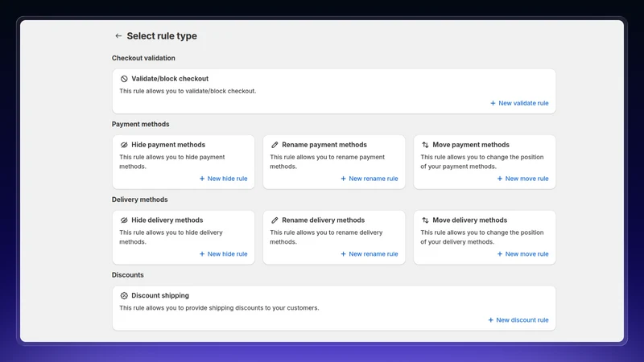This screenshot has width=644, height=362.
Task: Click description about changing position of payment methods
Action: click(x=481, y=162)
